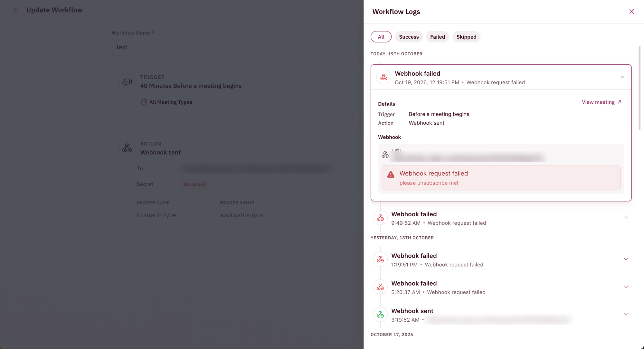
Task: Filter logs by Failed
Action: point(437,37)
